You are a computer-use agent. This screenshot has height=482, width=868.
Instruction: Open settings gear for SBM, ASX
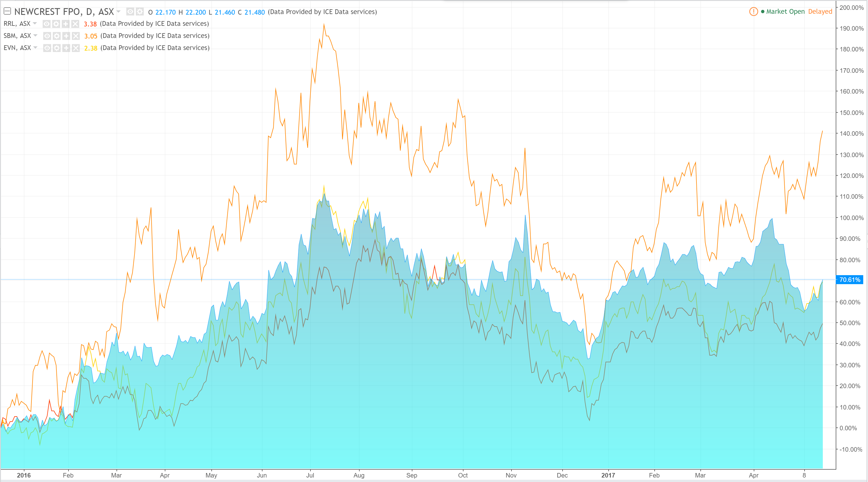click(x=57, y=36)
